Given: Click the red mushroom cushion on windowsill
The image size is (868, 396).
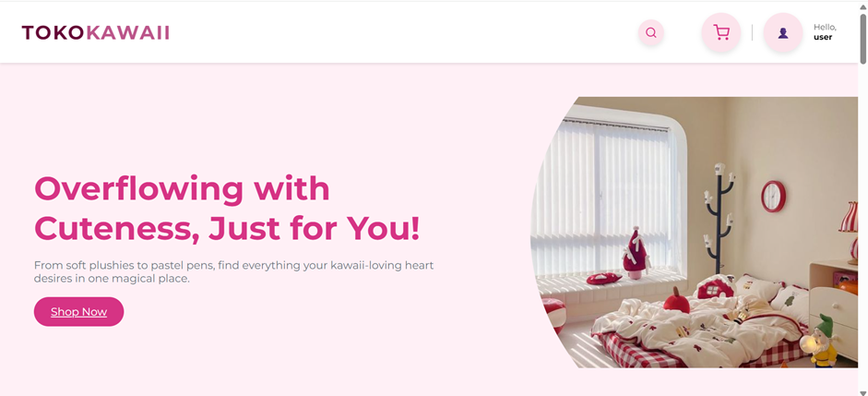Looking at the screenshot, I should coord(603,279).
